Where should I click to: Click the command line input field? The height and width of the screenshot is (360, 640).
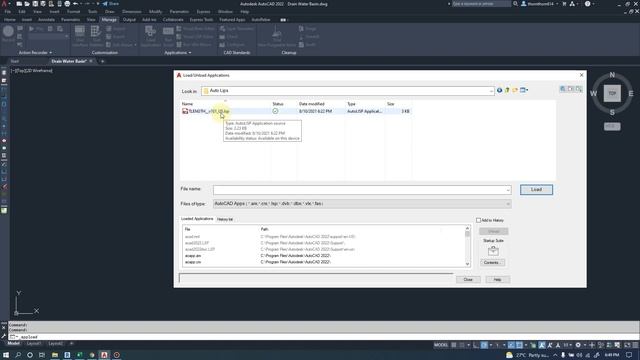[x=327, y=337]
